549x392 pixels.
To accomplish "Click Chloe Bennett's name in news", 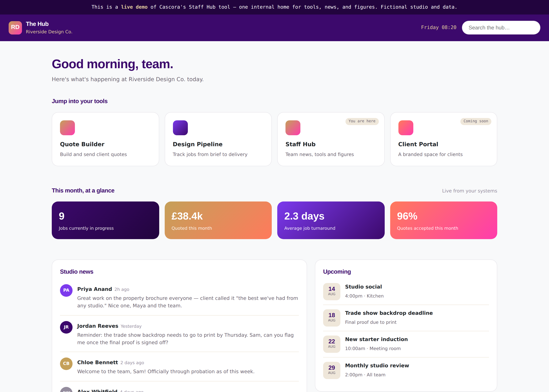I will 97,362.
